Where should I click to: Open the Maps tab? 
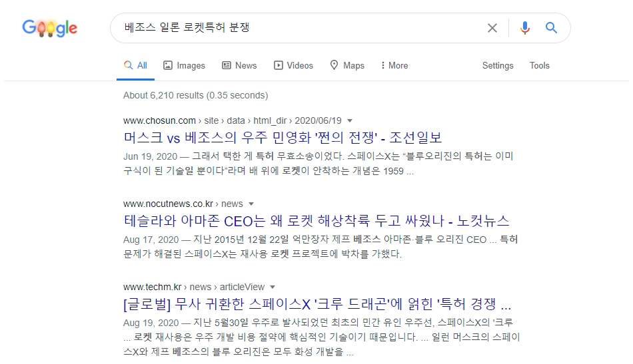pyautogui.click(x=347, y=65)
